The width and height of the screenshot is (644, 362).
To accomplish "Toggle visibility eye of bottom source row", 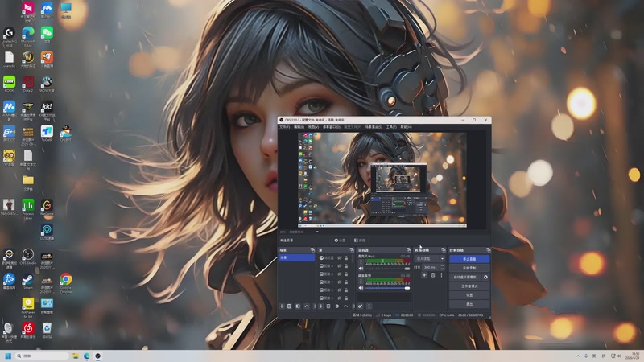I will (x=340, y=298).
